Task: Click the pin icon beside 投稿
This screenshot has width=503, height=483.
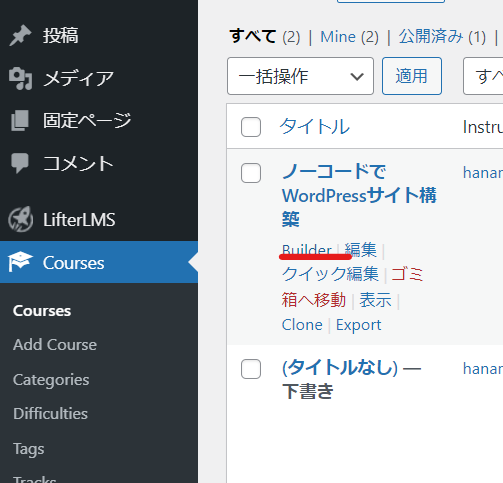Action: coord(20,35)
